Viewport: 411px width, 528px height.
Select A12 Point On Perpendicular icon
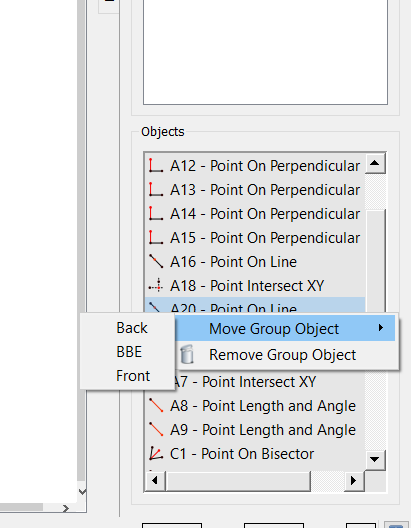coord(156,166)
